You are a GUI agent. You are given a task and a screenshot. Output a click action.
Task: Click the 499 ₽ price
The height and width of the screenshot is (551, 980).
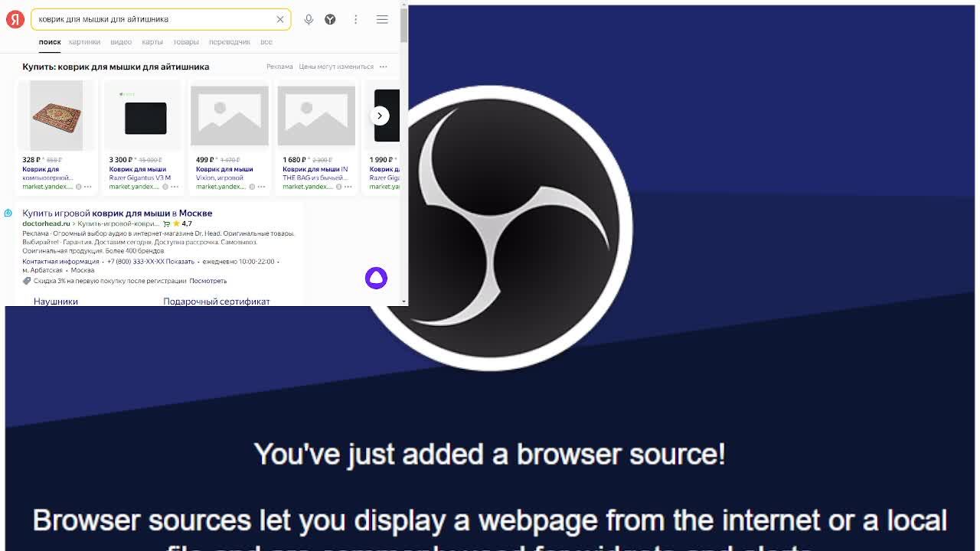205,160
